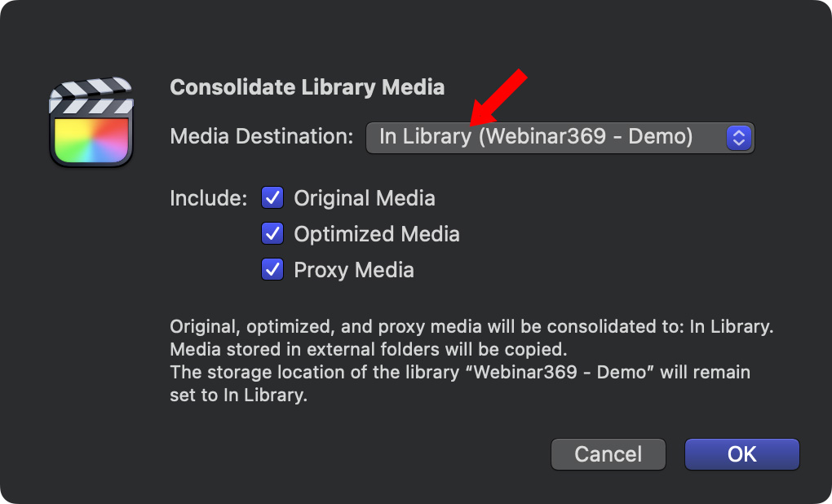Cancel the consolidate dialog
832x504 pixels.
tap(608, 454)
